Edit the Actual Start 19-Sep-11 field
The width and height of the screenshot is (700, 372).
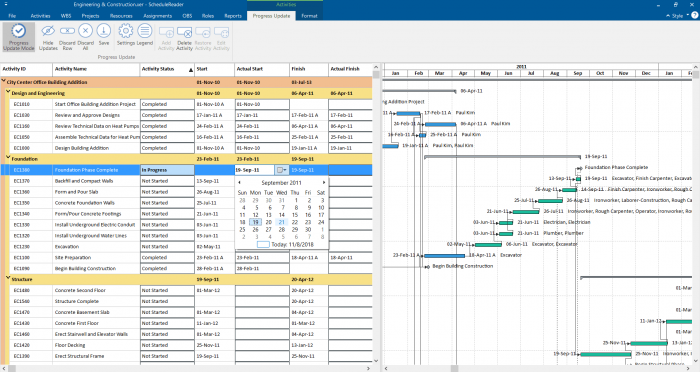pos(254,170)
